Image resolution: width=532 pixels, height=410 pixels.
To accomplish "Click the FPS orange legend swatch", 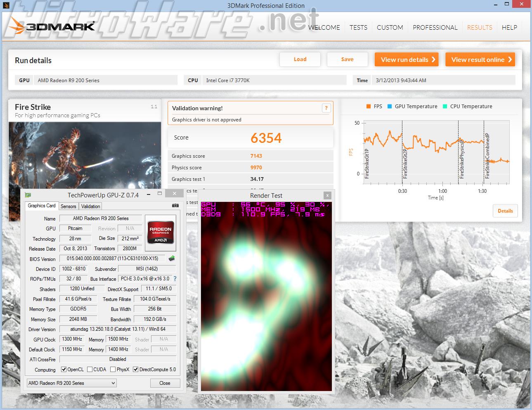I will [x=368, y=106].
